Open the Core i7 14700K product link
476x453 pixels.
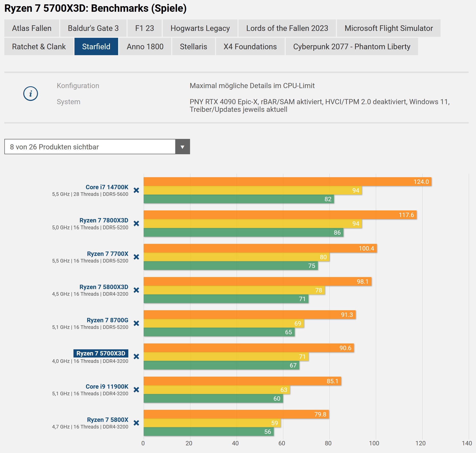pos(107,187)
